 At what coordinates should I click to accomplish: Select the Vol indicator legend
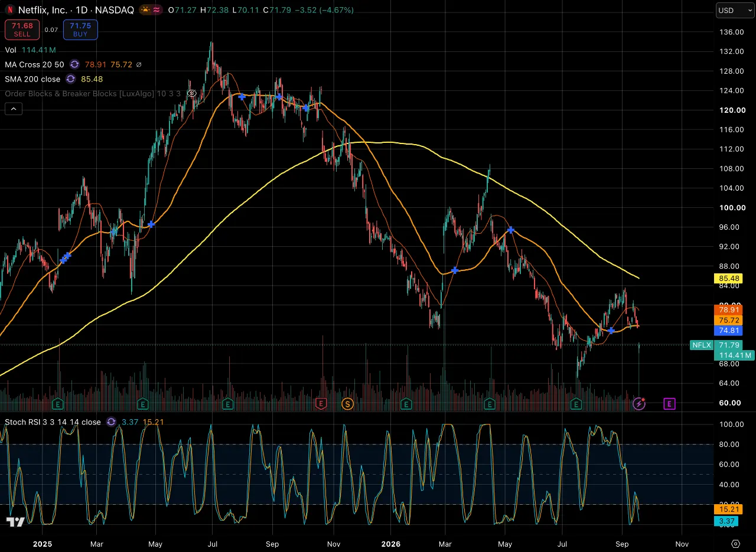point(11,50)
